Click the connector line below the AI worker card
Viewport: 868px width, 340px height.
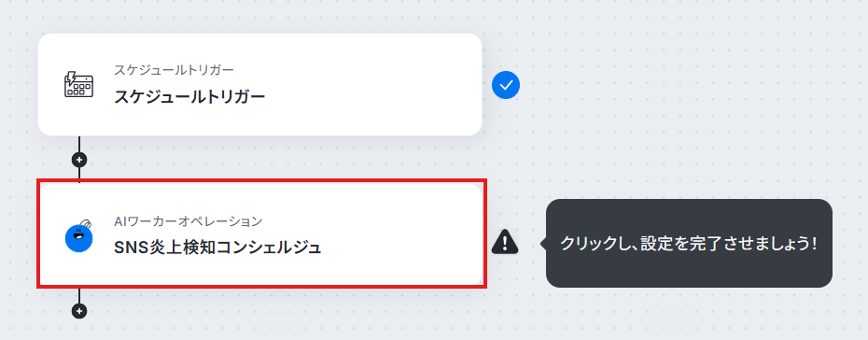79,296
